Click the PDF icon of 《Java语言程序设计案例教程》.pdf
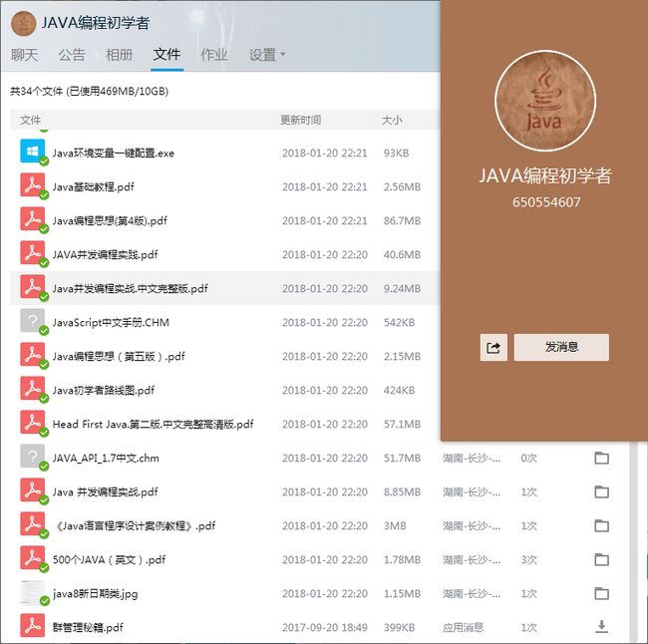The width and height of the screenshot is (648, 644). (32, 524)
